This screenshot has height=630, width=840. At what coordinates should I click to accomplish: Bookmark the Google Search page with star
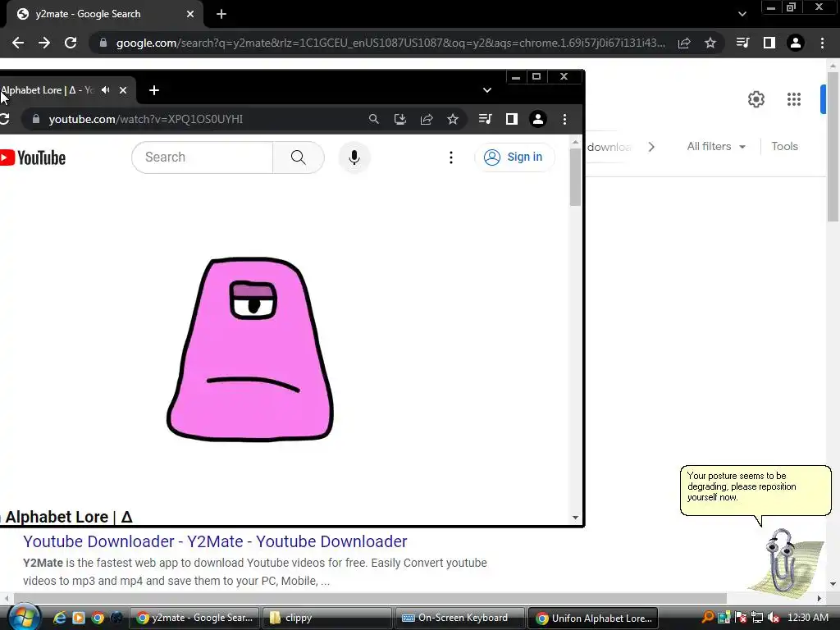(710, 43)
